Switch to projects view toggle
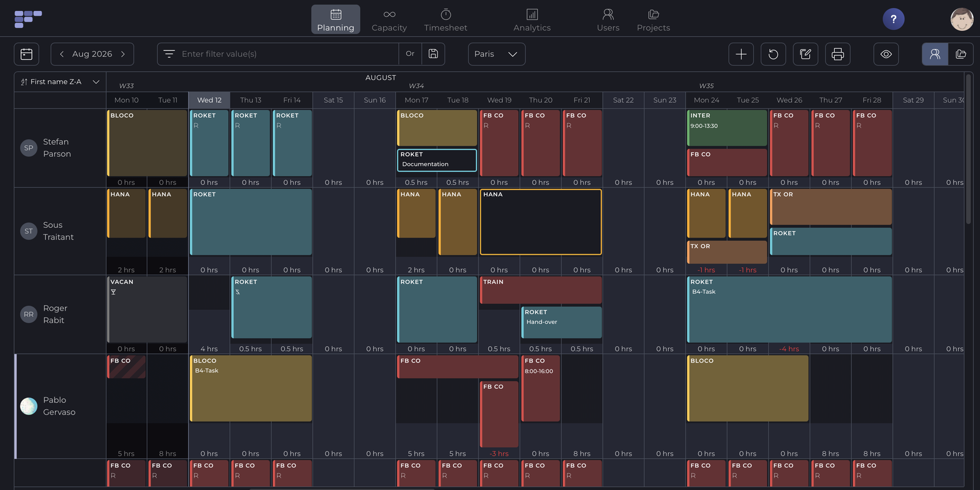Screen dimensions: 980x490 tap(961, 54)
